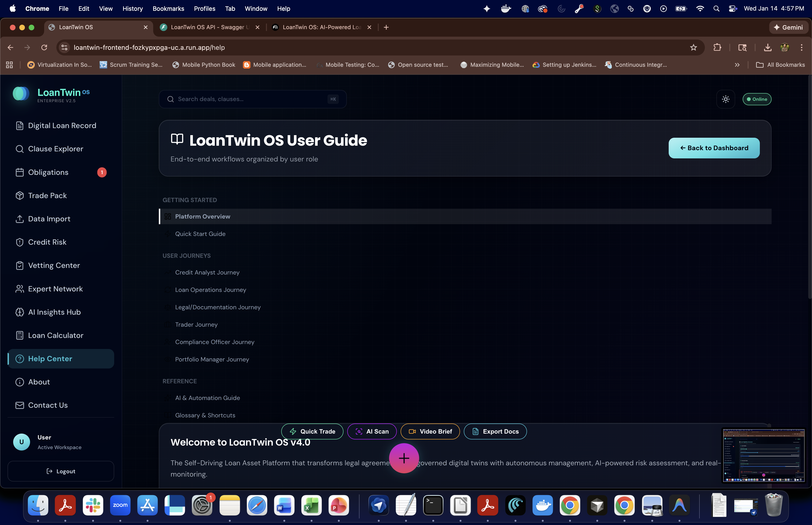Select the Loan Calculator icon
812x525 pixels.
[x=20, y=335]
